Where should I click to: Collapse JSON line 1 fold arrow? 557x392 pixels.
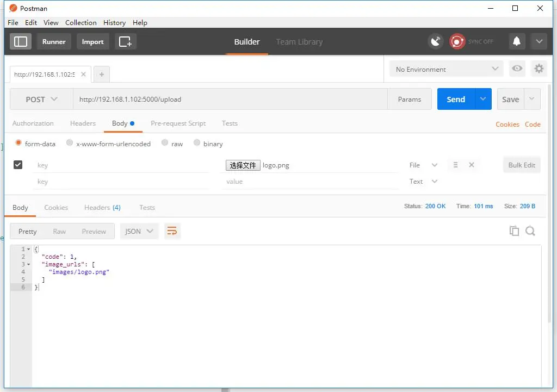pyautogui.click(x=29, y=249)
